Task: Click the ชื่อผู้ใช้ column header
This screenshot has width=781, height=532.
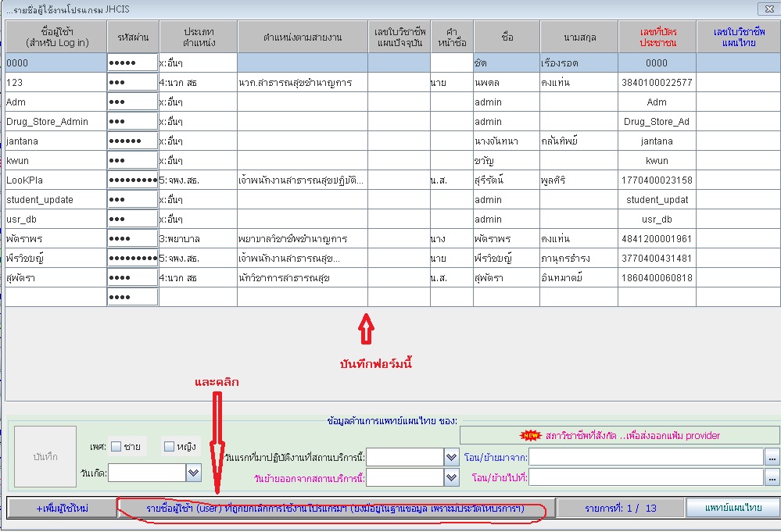Action: tap(56, 36)
